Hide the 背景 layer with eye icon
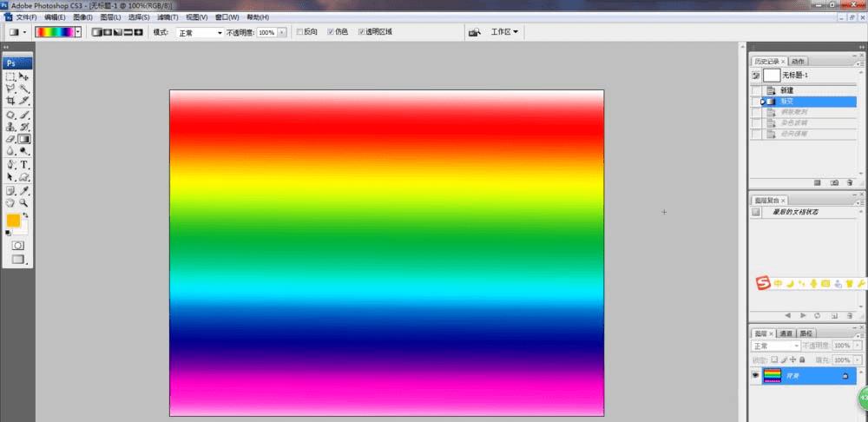Viewport: 868px width, 422px height. point(756,375)
